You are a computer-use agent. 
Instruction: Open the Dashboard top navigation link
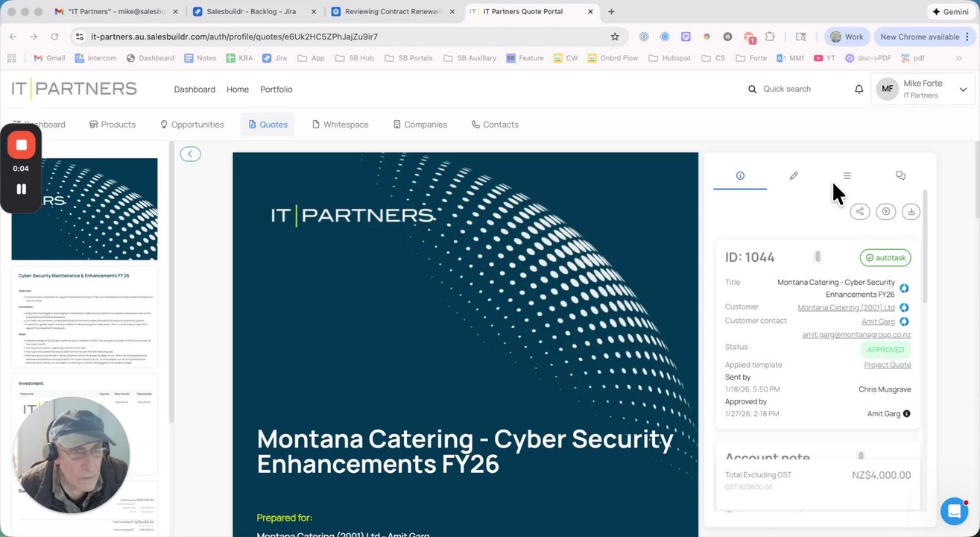point(195,89)
